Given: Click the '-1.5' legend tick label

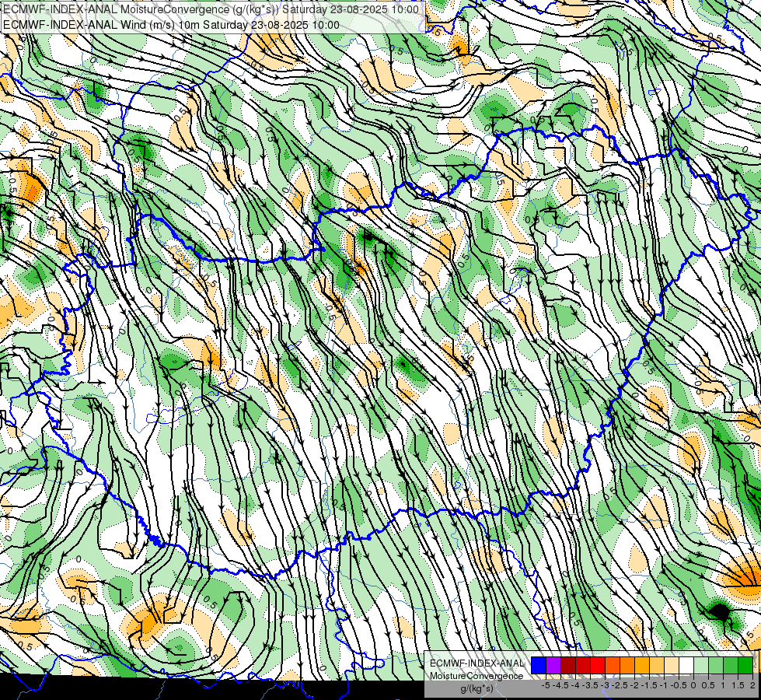Looking at the screenshot, I should click(649, 685).
